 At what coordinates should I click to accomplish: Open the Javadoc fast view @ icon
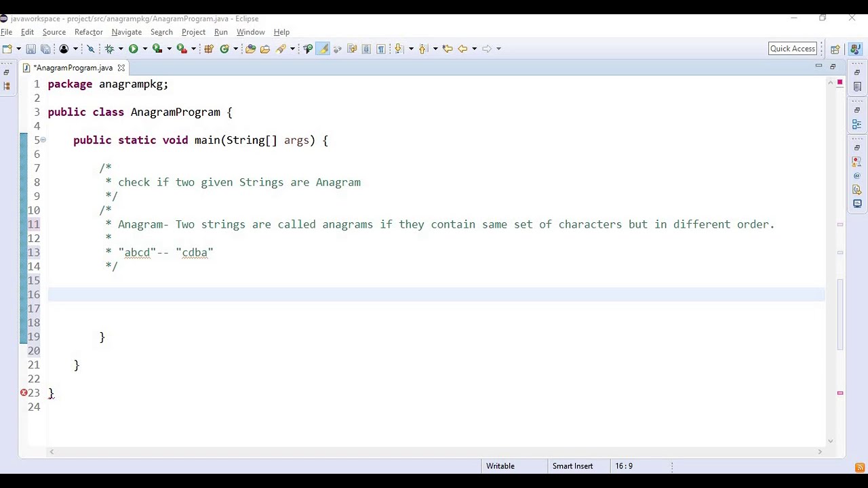(x=857, y=176)
